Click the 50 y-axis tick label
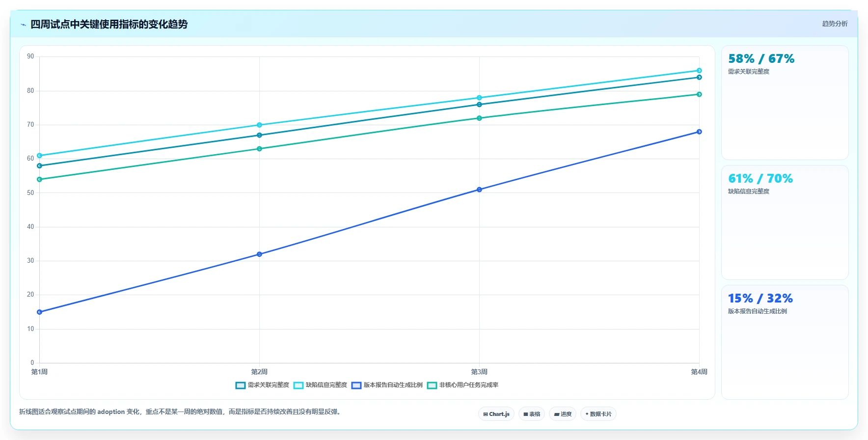 [x=30, y=193]
